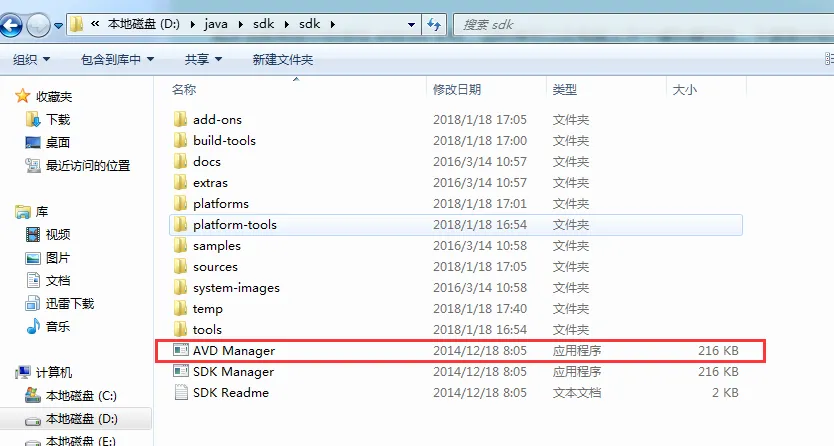Open 桌面 in the favorites sidebar
Screen dimensions: 834x446
(57, 142)
